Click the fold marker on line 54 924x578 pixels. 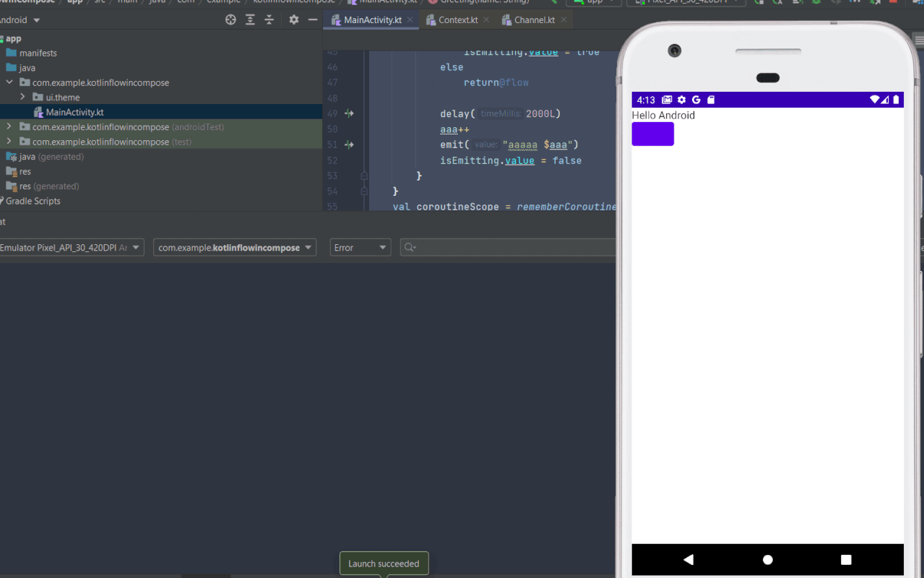(364, 191)
